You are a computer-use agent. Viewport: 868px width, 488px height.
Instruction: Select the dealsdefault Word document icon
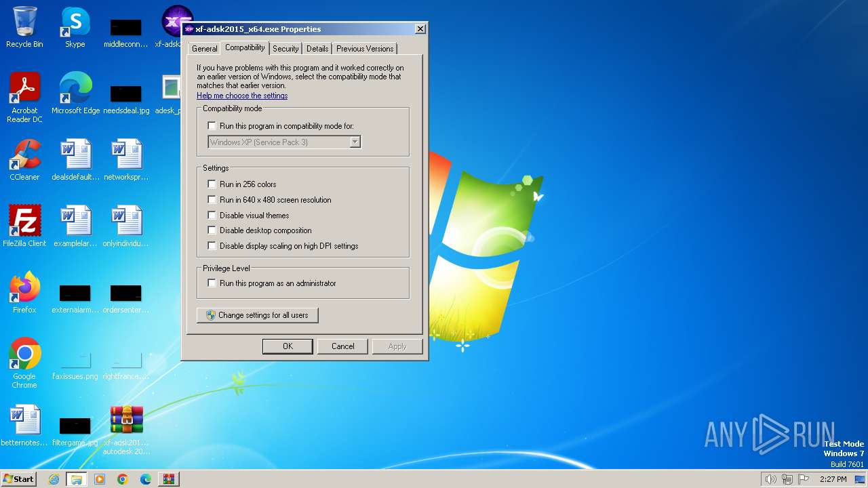tap(75, 160)
